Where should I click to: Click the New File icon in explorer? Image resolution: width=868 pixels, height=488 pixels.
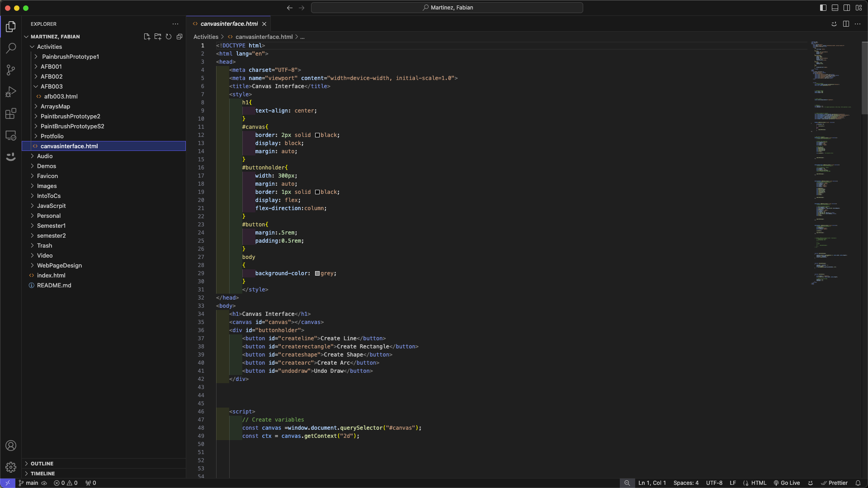point(147,37)
